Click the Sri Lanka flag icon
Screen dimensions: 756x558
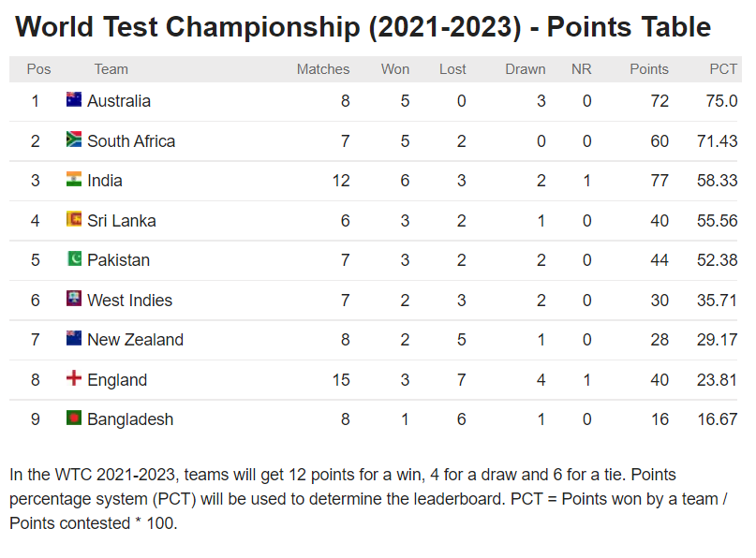click(74, 219)
